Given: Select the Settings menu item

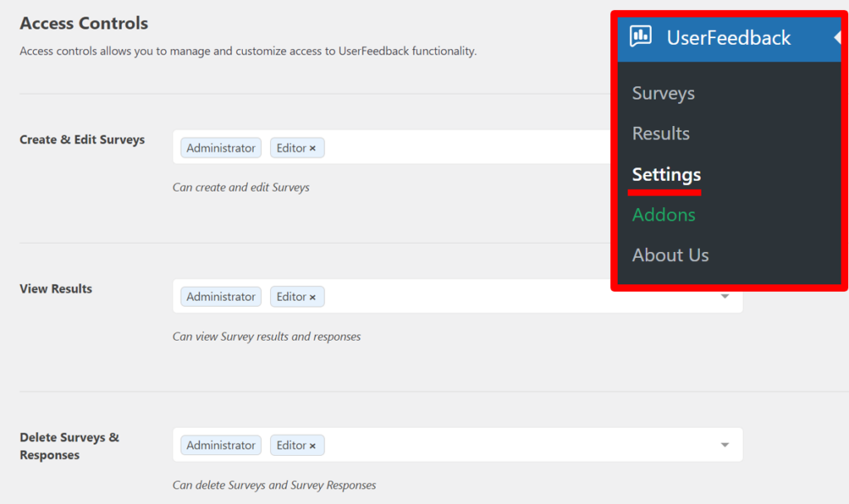Looking at the screenshot, I should 665,174.
